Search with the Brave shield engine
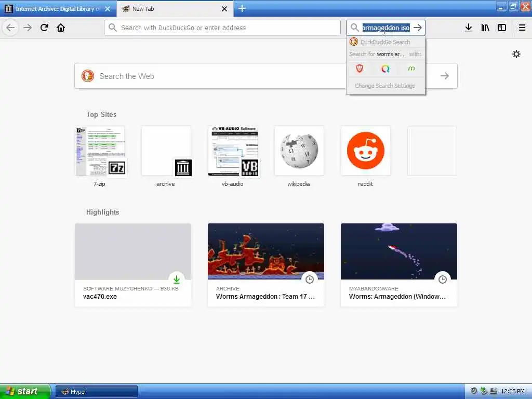The height and width of the screenshot is (399, 532). pos(360,69)
